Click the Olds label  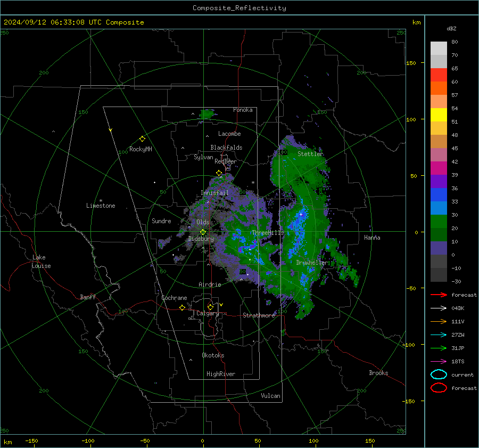pos(203,222)
